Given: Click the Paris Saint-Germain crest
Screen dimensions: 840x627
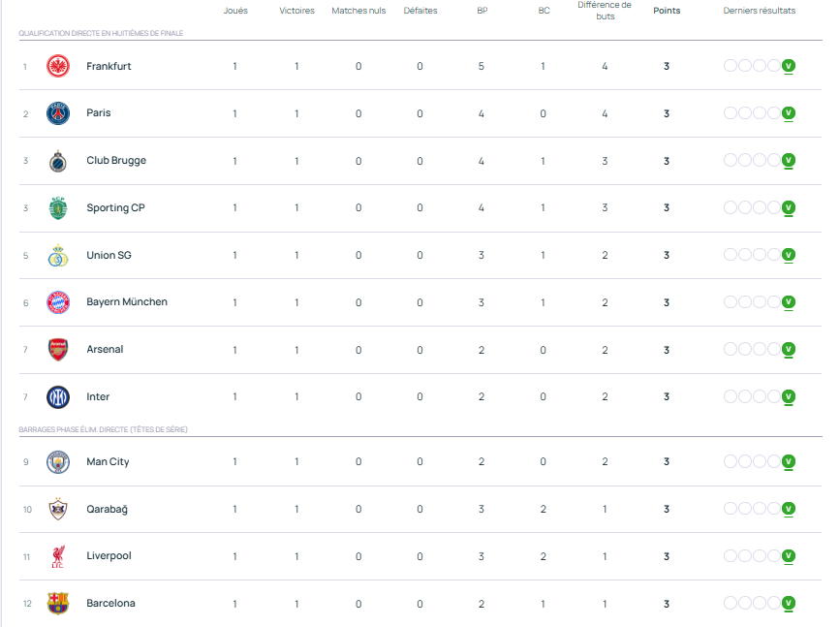Looking at the screenshot, I should pyautogui.click(x=58, y=113).
